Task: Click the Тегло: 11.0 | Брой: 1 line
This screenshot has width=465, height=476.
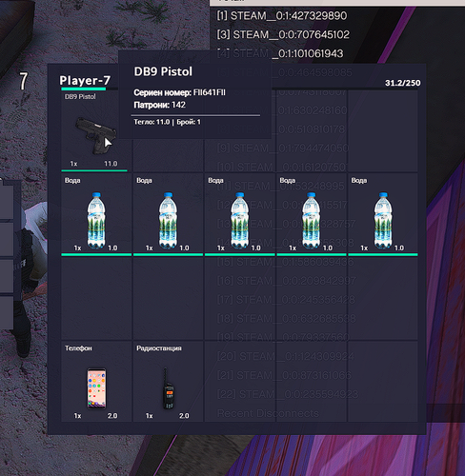Action: coord(167,122)
